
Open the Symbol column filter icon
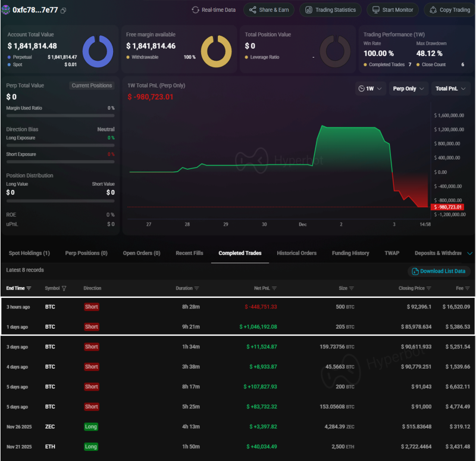[65, 288]
